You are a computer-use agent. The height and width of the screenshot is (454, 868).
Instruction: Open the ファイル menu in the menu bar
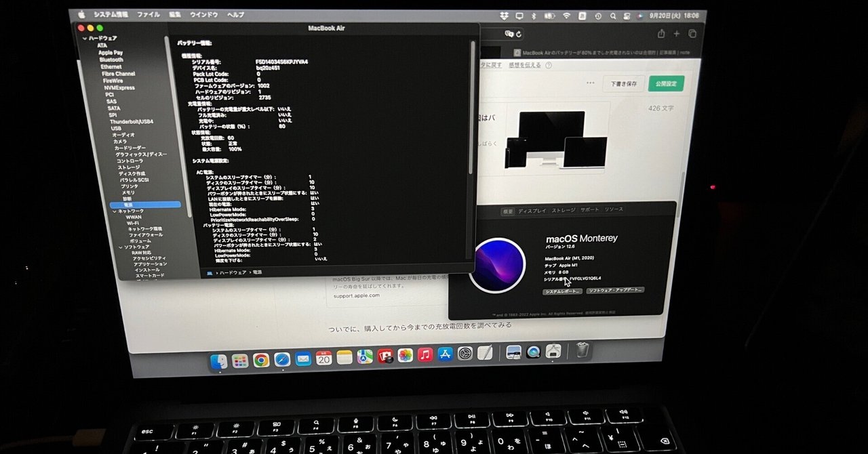[x=149, y=14]
